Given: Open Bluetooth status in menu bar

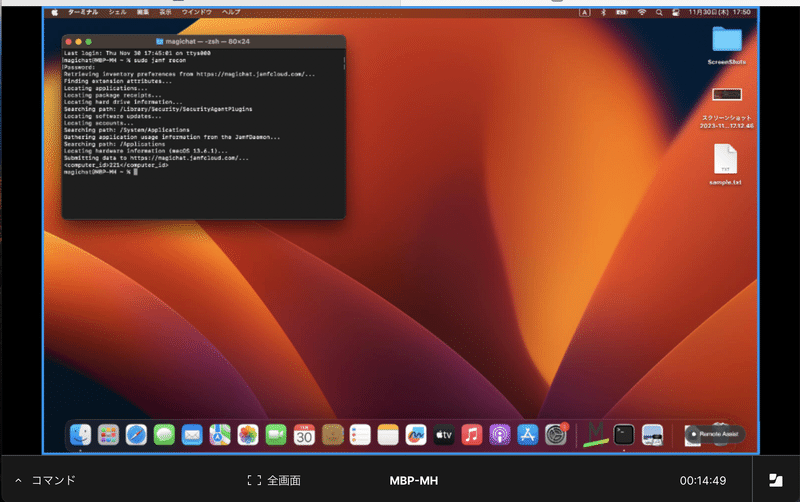Looking at the screenshot, I should coord(603,12).
